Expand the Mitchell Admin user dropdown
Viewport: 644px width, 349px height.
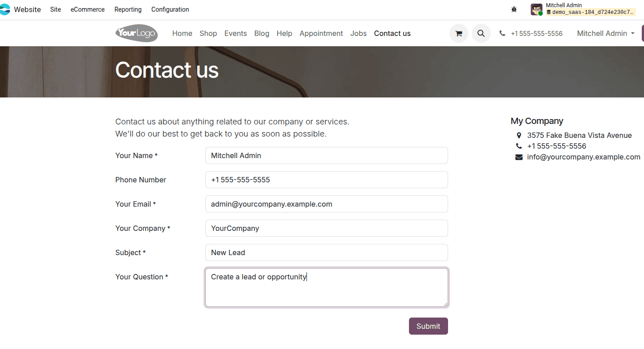coord(605,34)
